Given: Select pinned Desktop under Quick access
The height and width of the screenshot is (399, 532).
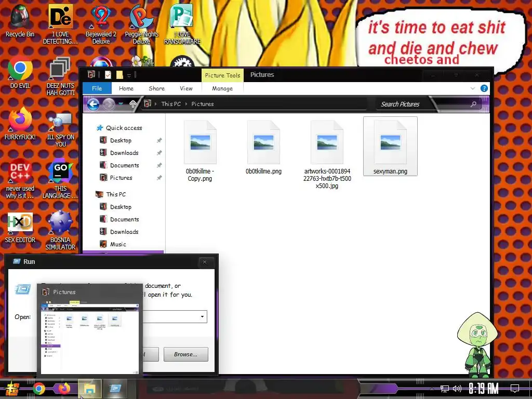Looking at the screenshot, I should [x=121, y=140].
